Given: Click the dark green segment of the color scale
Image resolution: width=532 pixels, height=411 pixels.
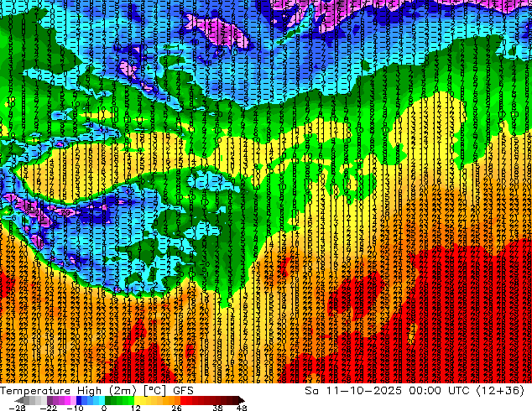Looking at the screenshot, I should 108,400.
